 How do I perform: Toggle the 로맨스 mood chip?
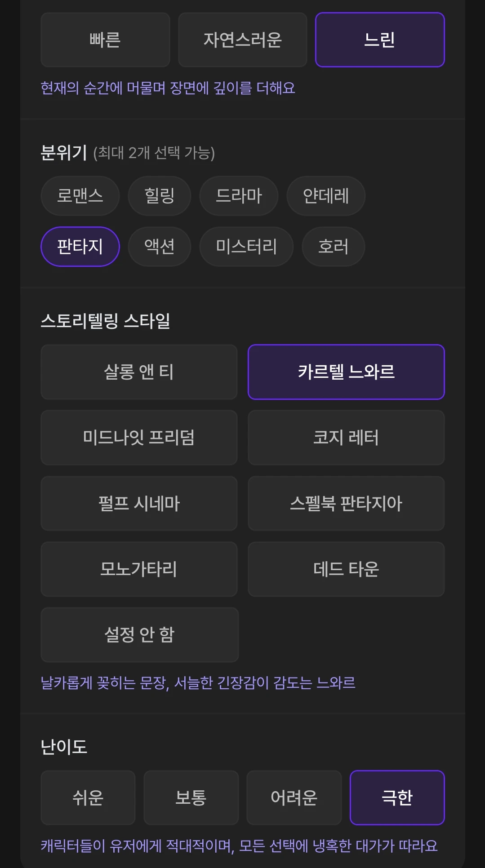pos(80,196)
